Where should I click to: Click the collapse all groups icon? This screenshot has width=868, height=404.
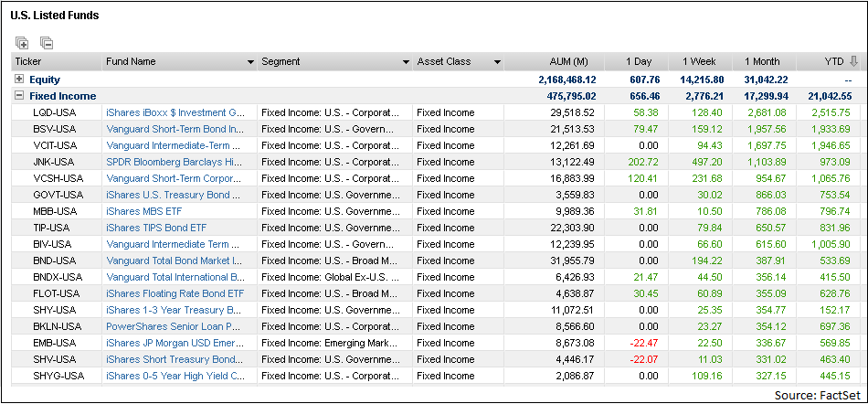click(46, 42)
